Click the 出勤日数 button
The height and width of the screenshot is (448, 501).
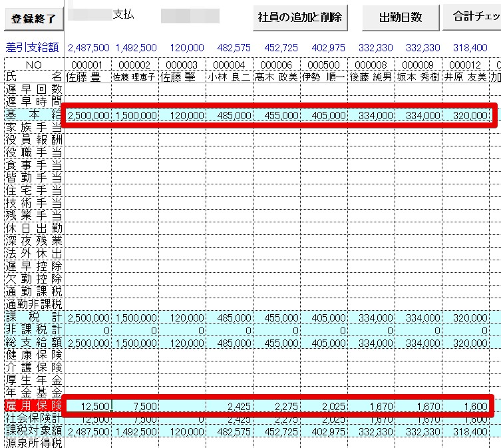click(401, 17)
